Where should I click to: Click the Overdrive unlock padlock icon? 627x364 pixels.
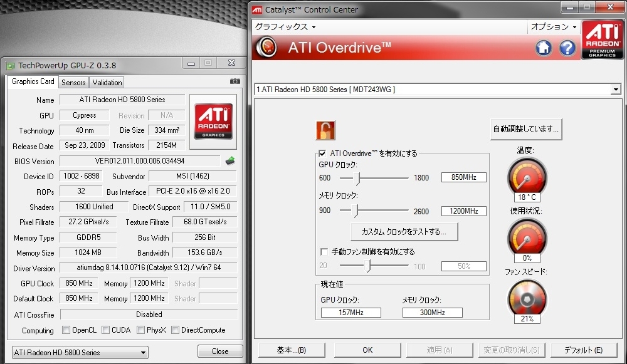325,130
